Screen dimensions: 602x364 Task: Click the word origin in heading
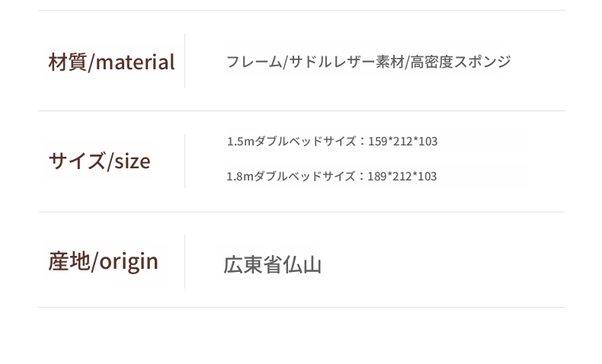pos(129,263)
